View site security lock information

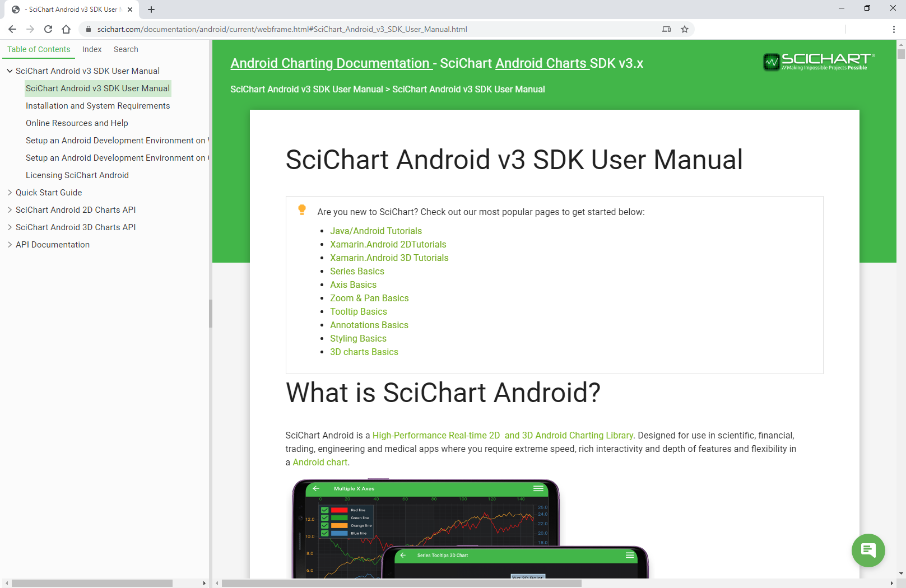click(88, 29)
